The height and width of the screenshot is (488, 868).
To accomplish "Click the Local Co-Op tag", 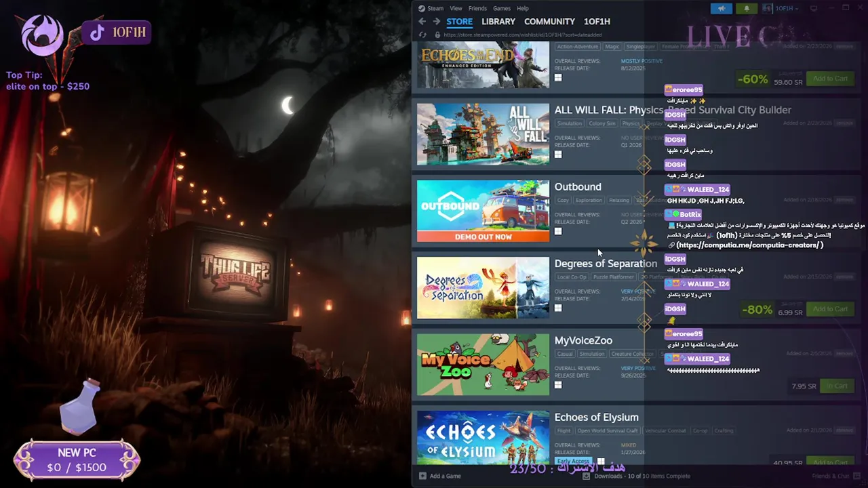I will point(572,277).
